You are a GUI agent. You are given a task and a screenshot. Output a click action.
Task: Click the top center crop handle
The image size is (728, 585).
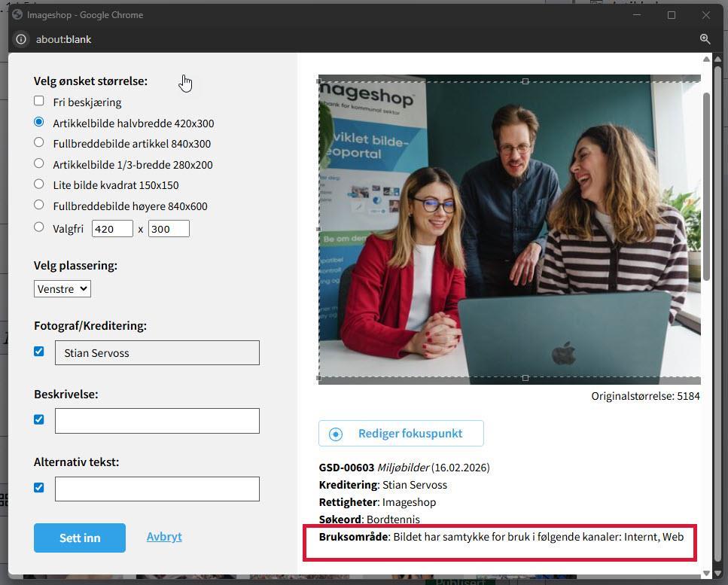(x=525, y=81)
